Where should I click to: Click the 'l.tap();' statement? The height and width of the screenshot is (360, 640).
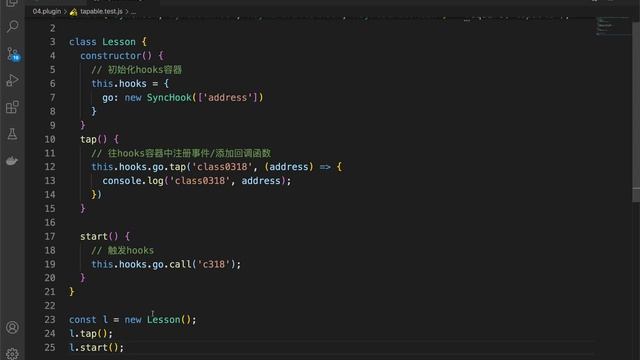click(91, 333)
